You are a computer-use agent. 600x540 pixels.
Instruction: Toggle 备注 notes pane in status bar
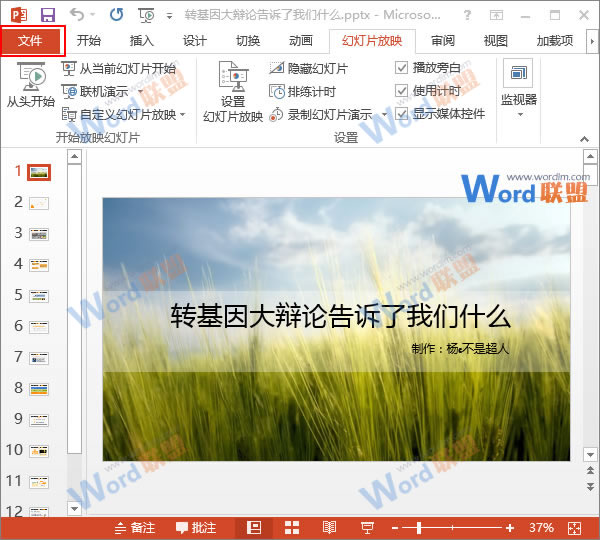pyautogui.click(x=135, y=528)
